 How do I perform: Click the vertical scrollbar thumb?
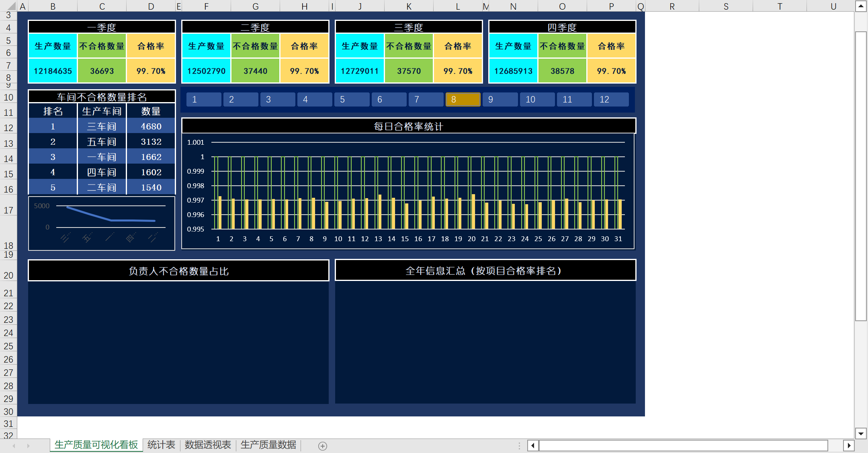coord(861,176)
